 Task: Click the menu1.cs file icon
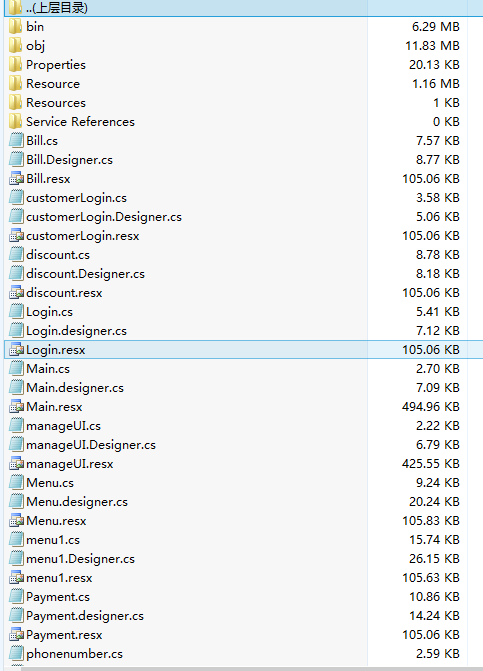pos(16,540)
